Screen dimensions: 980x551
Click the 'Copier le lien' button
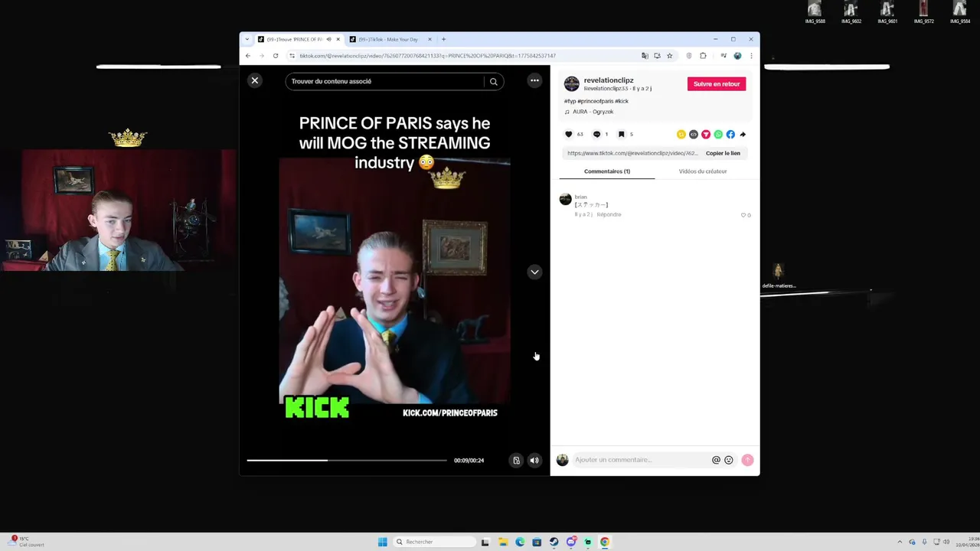pyautogui.click(x=723, y=153)
